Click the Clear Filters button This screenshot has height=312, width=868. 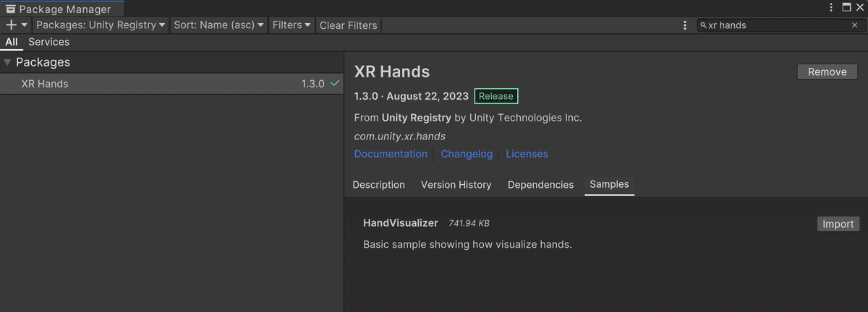[x=348, y=25]
